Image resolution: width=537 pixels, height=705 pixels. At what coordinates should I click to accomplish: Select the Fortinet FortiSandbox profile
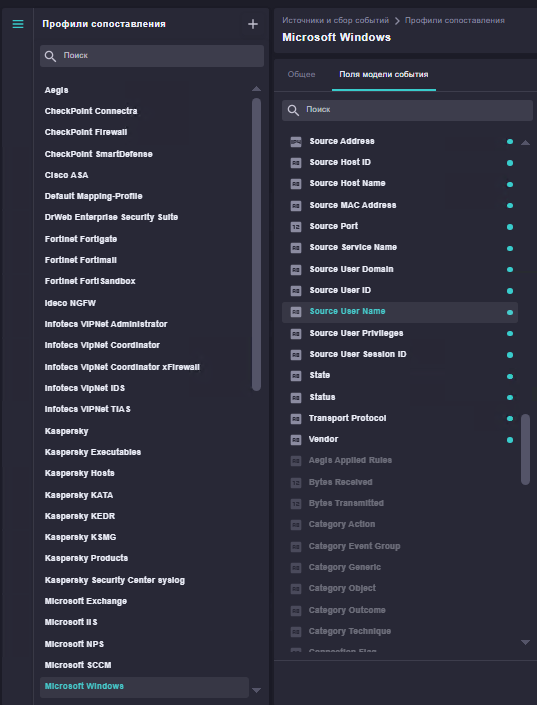point(90,281)
